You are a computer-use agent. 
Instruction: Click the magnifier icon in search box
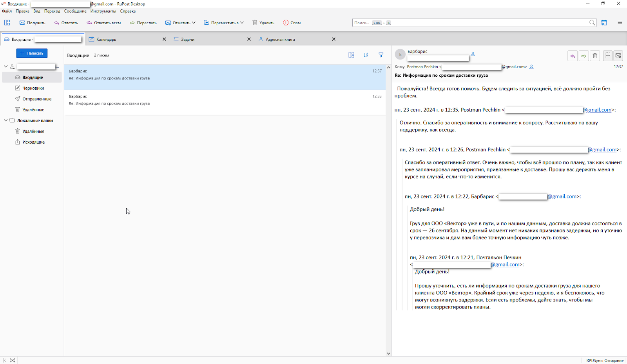[592, 23]
